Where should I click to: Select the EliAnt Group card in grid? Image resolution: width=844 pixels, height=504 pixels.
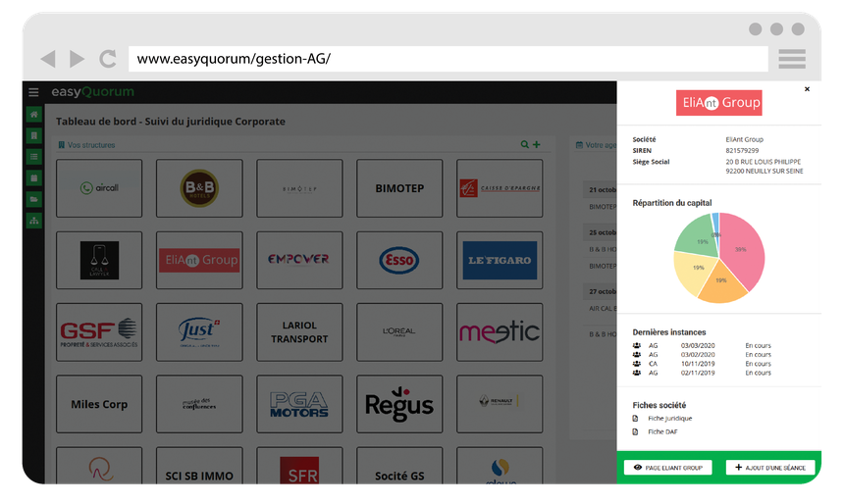pyautogui.click(x=199, y=261)
